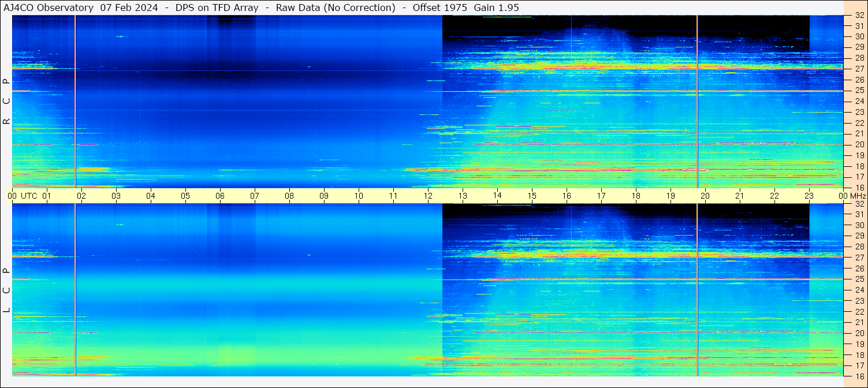Click the 01 hour tick label on time axis

[47, 196]
